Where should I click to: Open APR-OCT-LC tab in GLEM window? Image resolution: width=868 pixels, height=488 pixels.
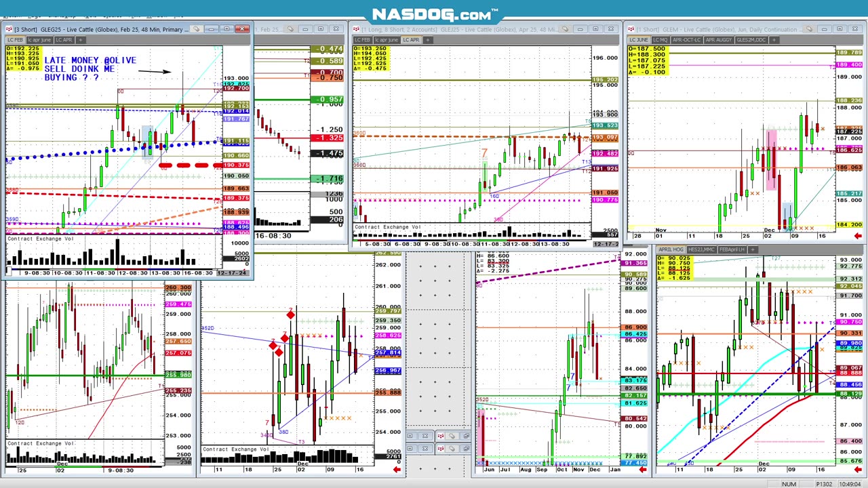[686, 40]
